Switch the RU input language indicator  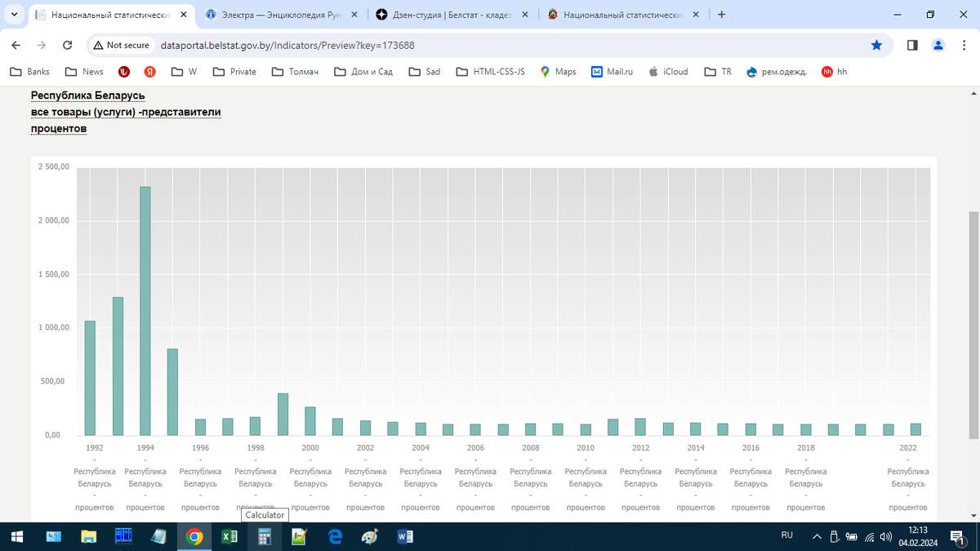click(x=787, y=535)
